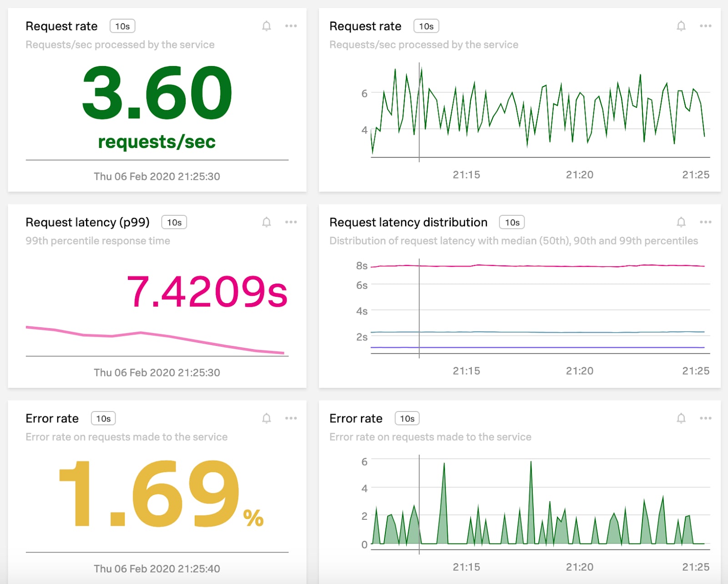The height and width of the screenshot is (584, 728).
Task: Click 21:20 label on latency distribution graph
Action: click(580, 371)
